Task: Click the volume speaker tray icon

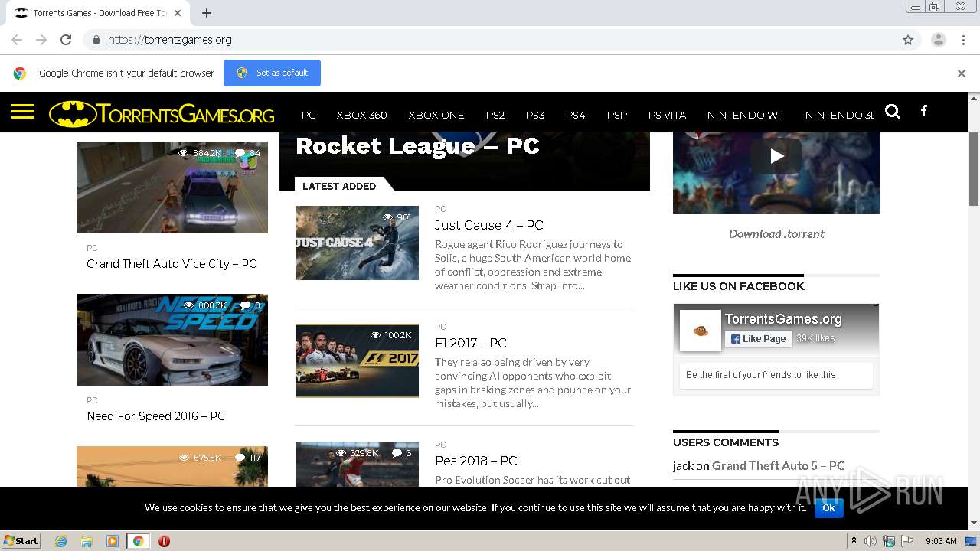Action: pyautogui.click(x=871, y=541)
